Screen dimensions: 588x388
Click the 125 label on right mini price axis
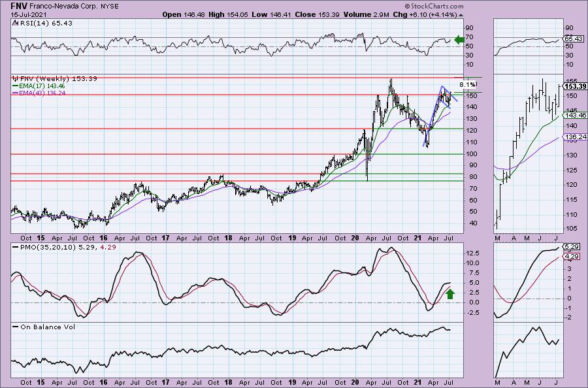click(572, 170)
